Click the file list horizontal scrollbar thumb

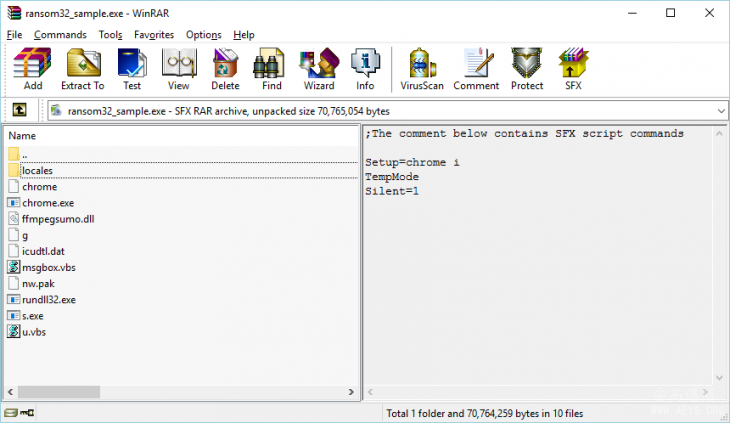(59, 392)
